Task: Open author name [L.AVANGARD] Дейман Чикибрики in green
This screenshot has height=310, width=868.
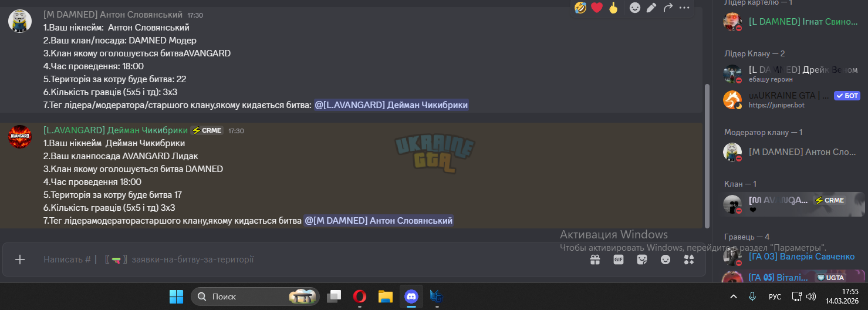Action: tap(116, 130)
